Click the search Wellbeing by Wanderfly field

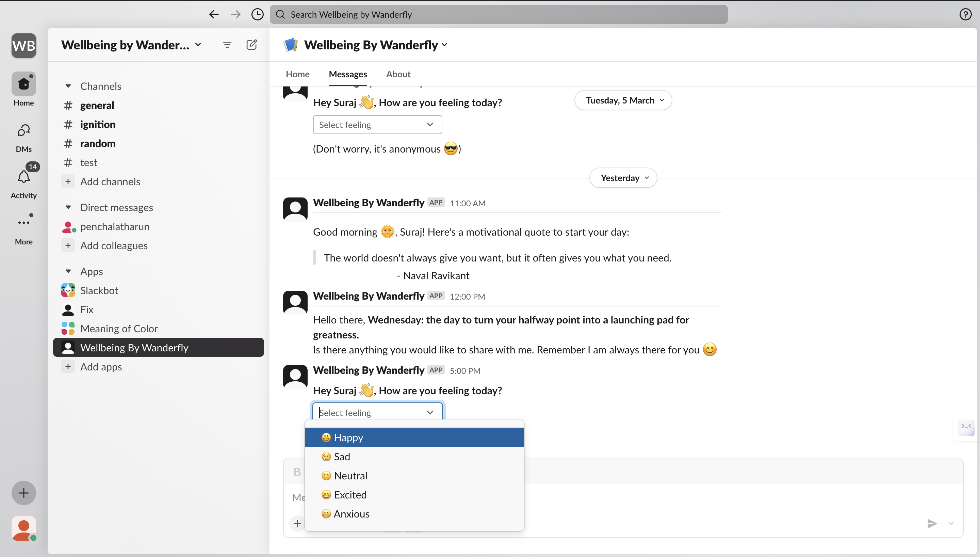(499, 15)
